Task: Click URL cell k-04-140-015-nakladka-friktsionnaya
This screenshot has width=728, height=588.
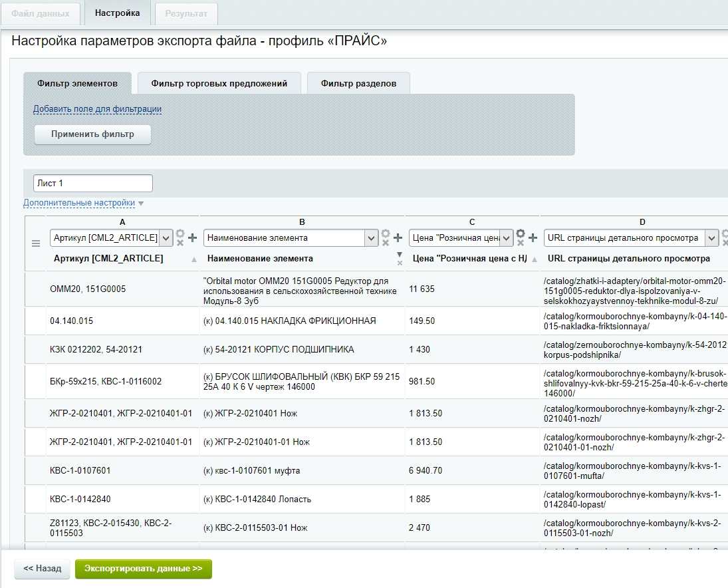Action: pos(635,321)
